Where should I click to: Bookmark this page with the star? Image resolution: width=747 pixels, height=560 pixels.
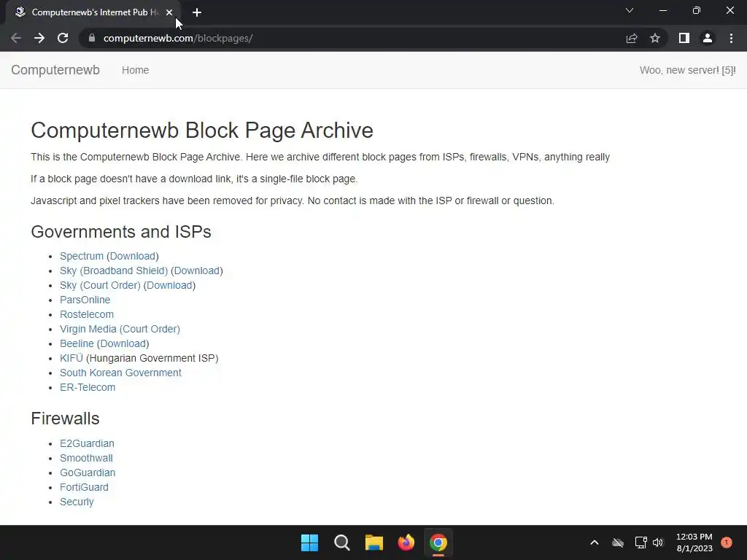(x=655, y=38)
